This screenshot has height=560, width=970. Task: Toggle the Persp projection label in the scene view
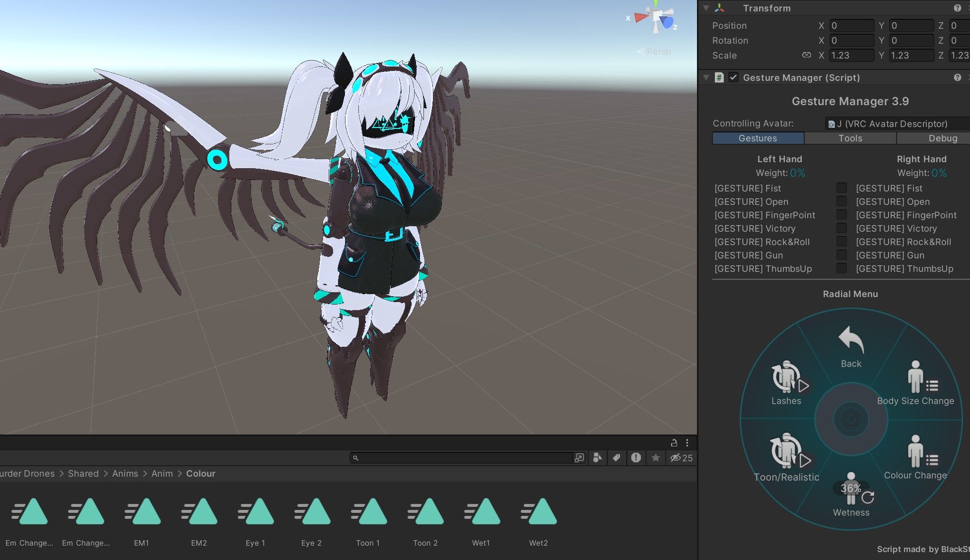[654, 52]
